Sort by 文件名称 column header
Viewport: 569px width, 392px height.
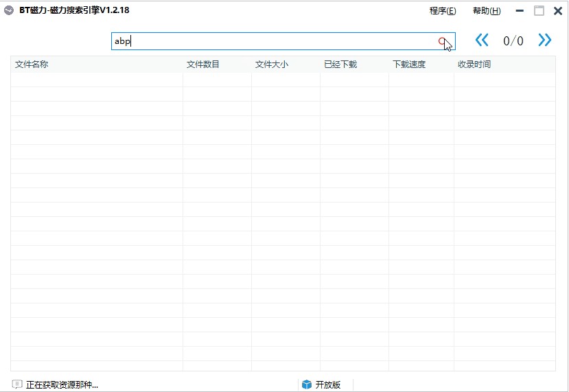(32, 65)
